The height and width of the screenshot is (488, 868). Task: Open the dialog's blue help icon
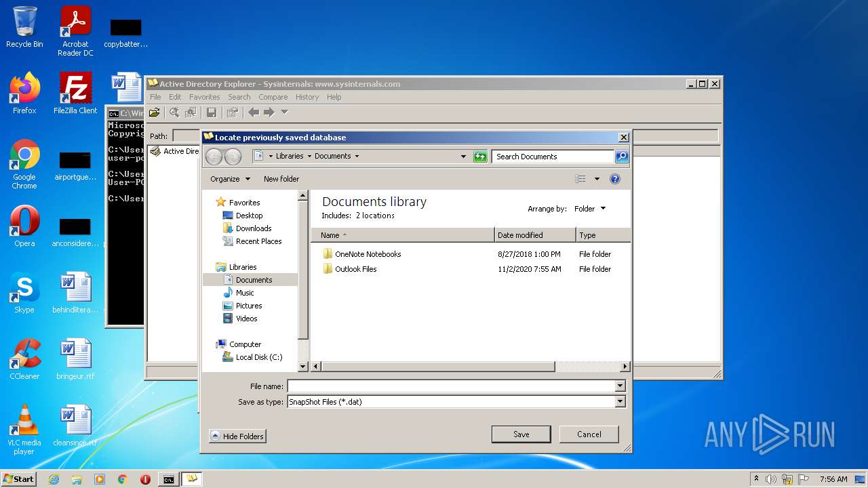tap(615, 179)
